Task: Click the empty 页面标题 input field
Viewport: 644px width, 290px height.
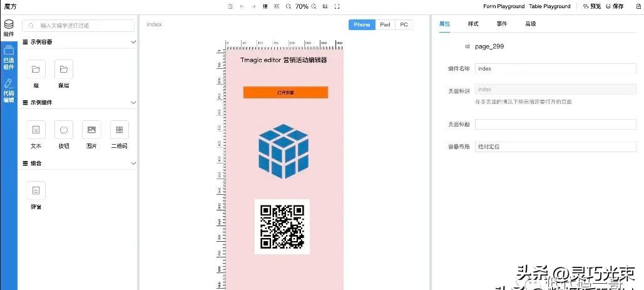Action: click(555, 124)
